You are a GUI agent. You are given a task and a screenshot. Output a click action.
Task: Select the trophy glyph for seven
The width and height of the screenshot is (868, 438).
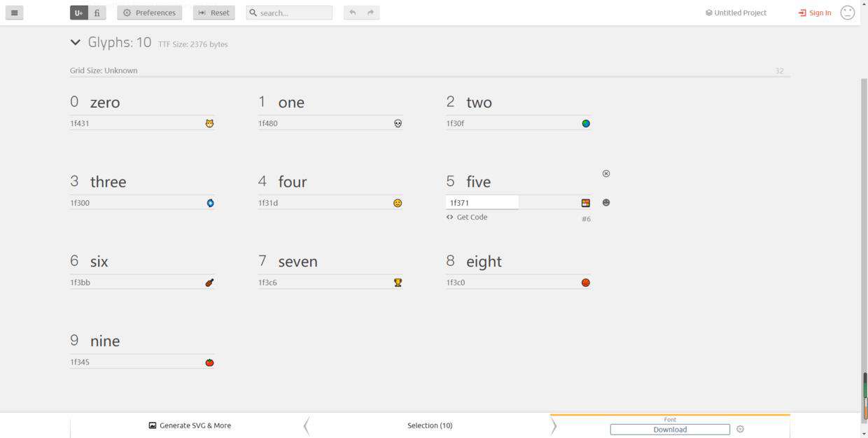[x=398, y=283]
